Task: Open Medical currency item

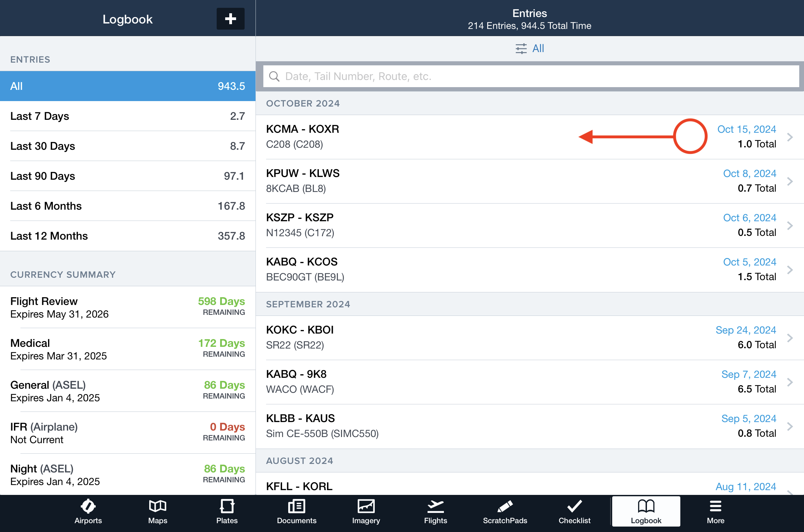Action: (128, 349)
